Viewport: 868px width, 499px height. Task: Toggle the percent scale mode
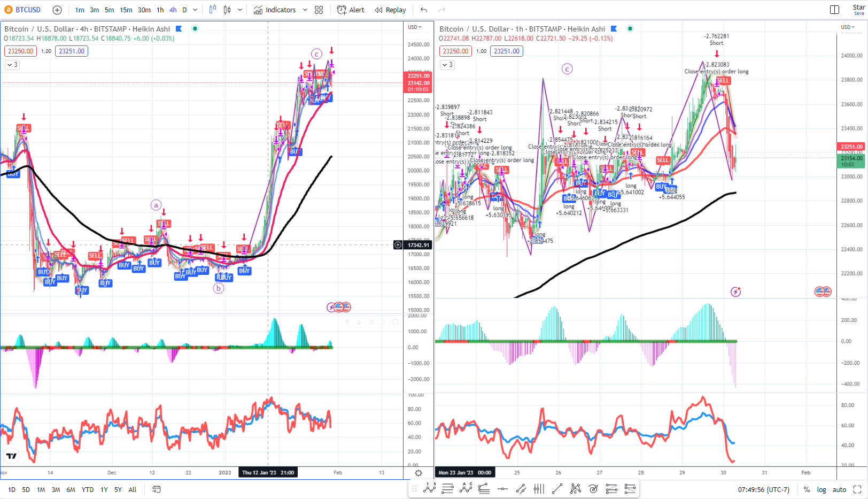807,489
